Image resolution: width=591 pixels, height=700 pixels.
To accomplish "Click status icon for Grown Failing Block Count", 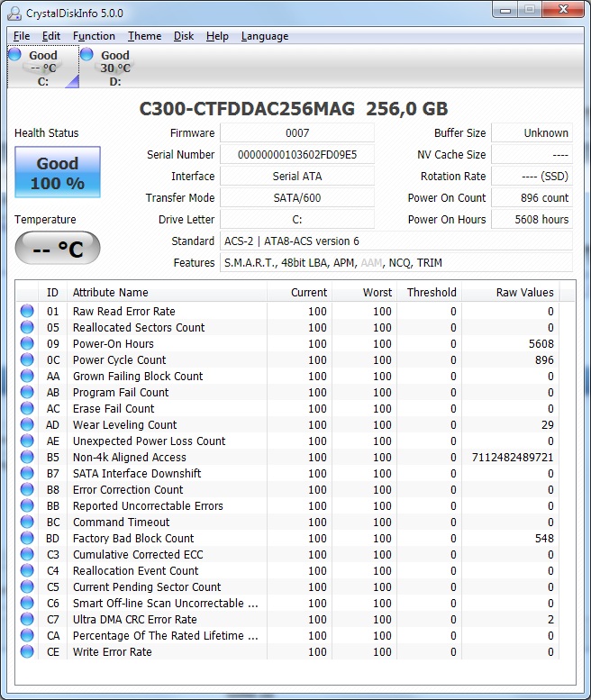I will 27,376.
